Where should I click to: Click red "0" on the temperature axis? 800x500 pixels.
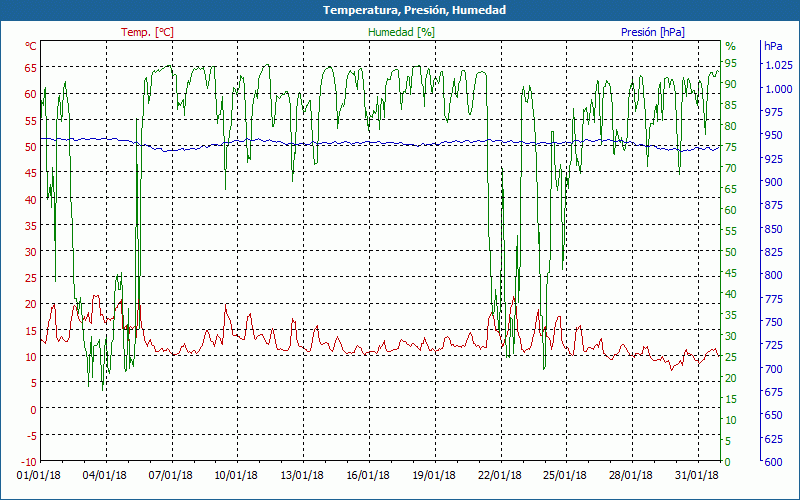(34, 409)
